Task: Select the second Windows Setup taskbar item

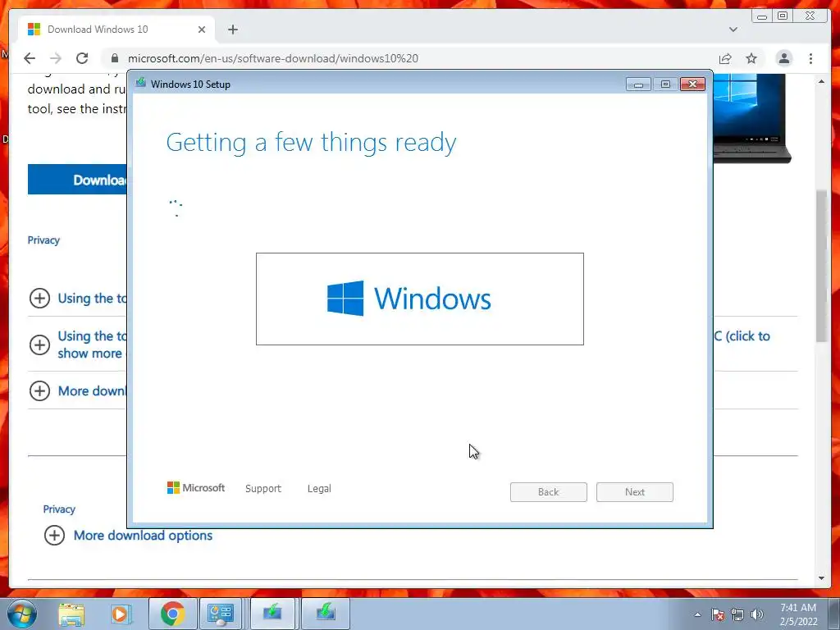Action: pos(325,614)
